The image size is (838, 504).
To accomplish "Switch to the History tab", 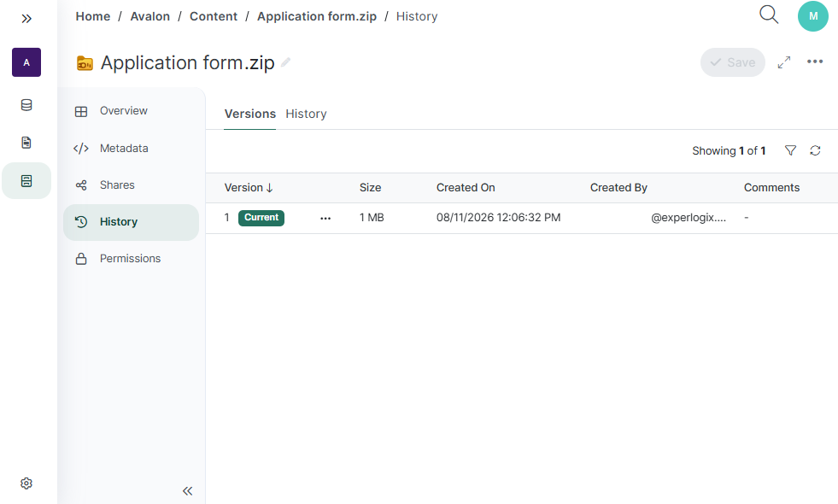I will [306, 114].
